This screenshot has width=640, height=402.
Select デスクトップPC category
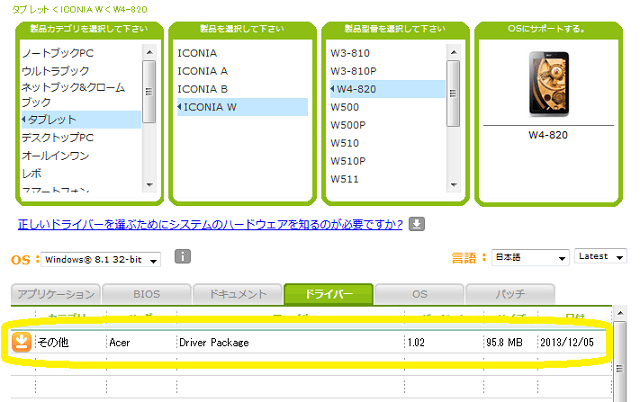coord(58,138)
